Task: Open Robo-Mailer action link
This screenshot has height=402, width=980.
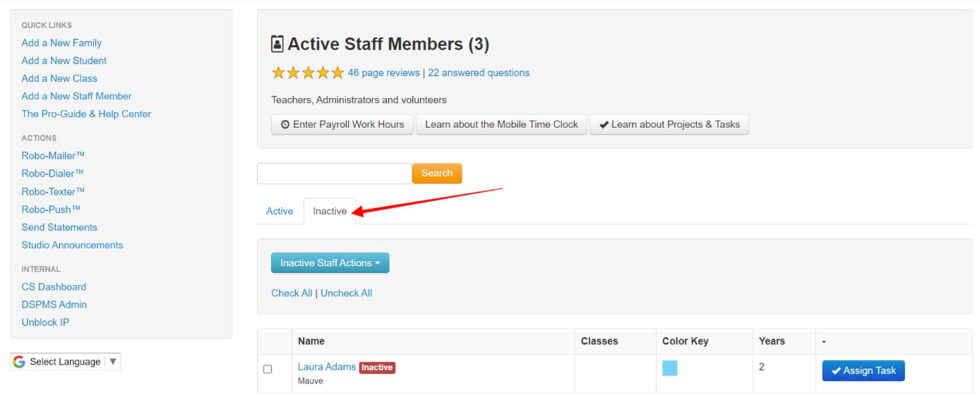Action: point(54,155)
